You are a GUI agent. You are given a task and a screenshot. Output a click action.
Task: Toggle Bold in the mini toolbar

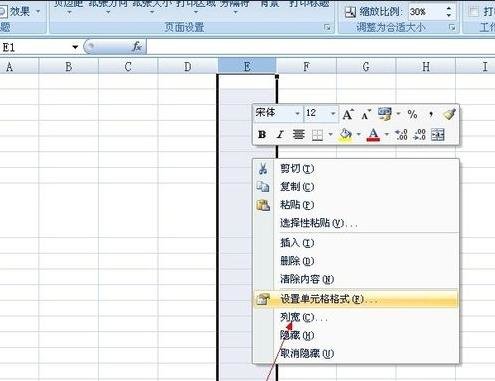(262, 135)
